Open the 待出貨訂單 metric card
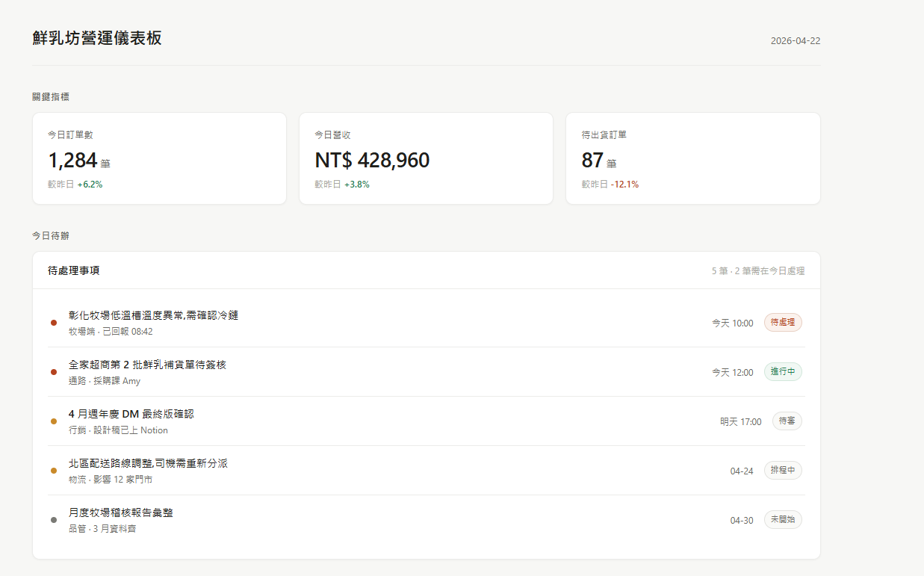924x576 pixels. click(x=692, y=158)
